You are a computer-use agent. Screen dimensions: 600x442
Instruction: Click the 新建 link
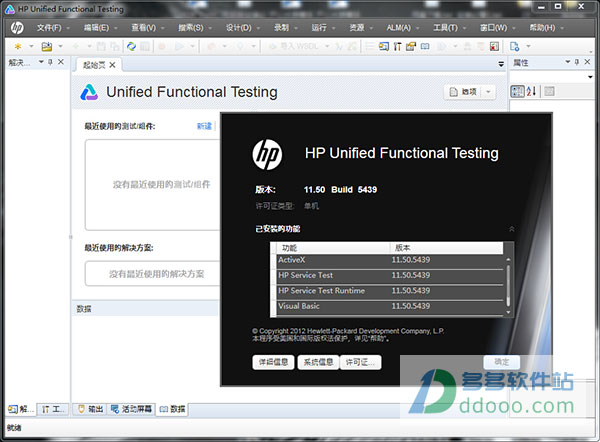pyautogui.click(x=204, y=126)
